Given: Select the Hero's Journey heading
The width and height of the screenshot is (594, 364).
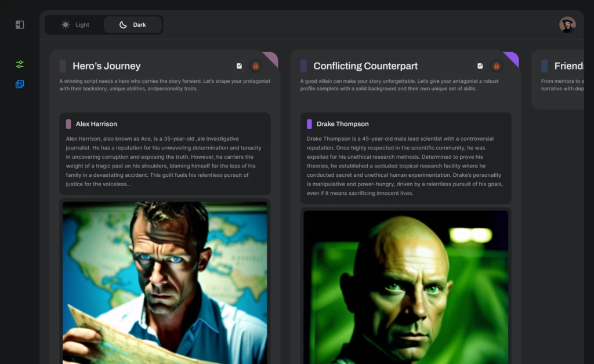Looking at the screenshot, I should pos(107,66).
